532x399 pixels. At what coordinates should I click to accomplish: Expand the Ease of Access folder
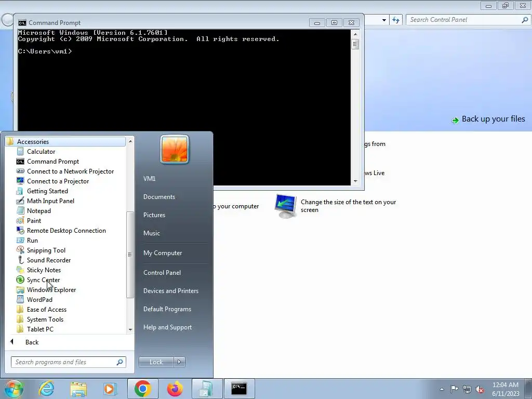[46, 309]
